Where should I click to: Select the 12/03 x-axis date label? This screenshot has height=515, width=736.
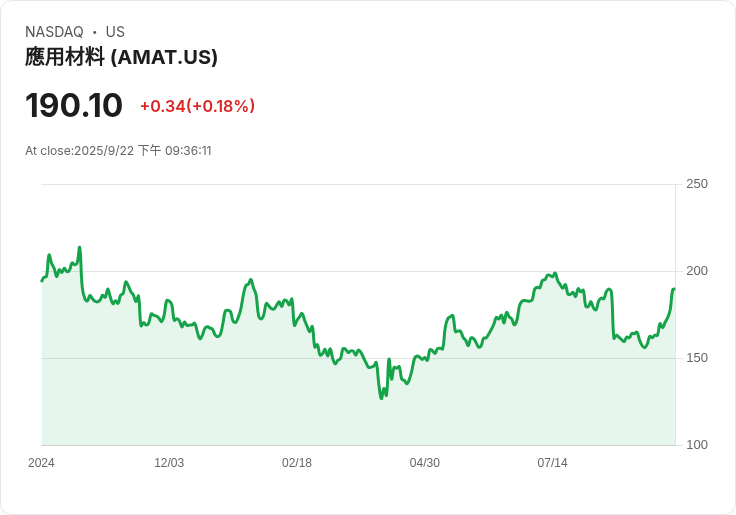coord(169,463)
